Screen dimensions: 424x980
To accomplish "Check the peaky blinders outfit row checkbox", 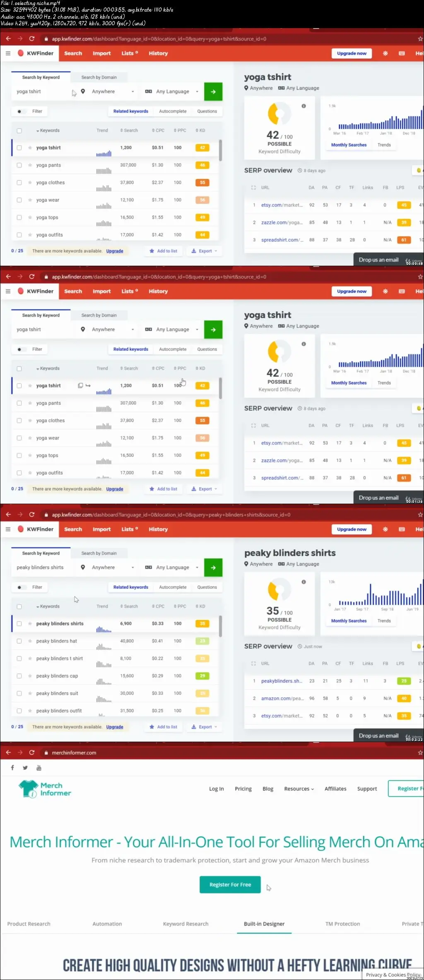I will coord(19,710).
